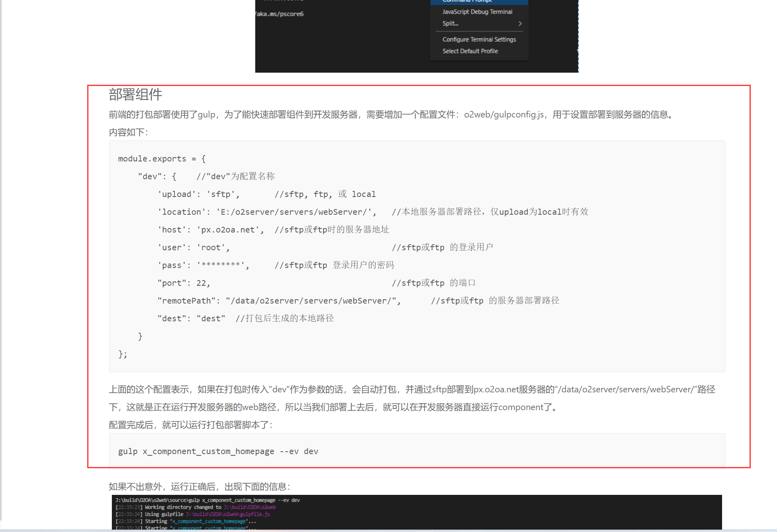The height and width of the screenshot is (532, 777).
Task: Click the "remotePath" code line
Action: coord(279,301)
